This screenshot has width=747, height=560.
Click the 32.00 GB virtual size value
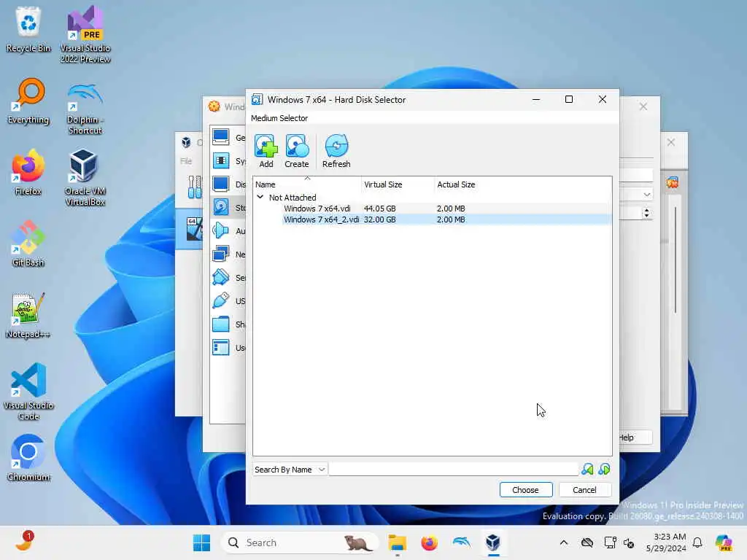pos(379,219)
